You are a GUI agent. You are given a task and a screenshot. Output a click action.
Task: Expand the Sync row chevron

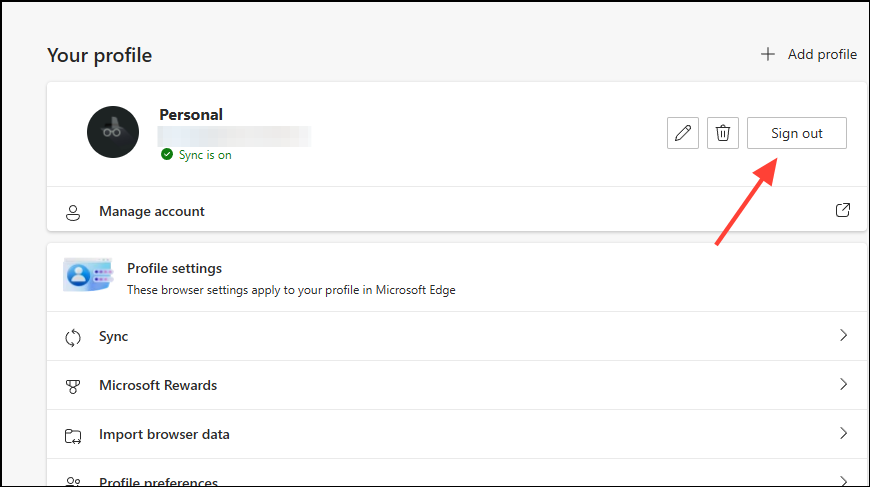[x=843, y=336]
